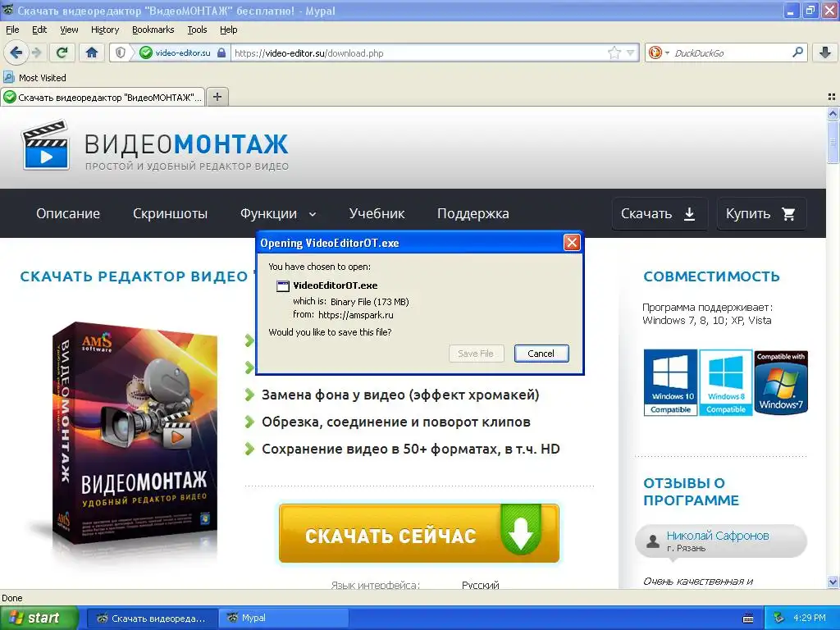Click the Скачать button in nav bar
The height and width of the screenshot is (630, 840).
660,214
